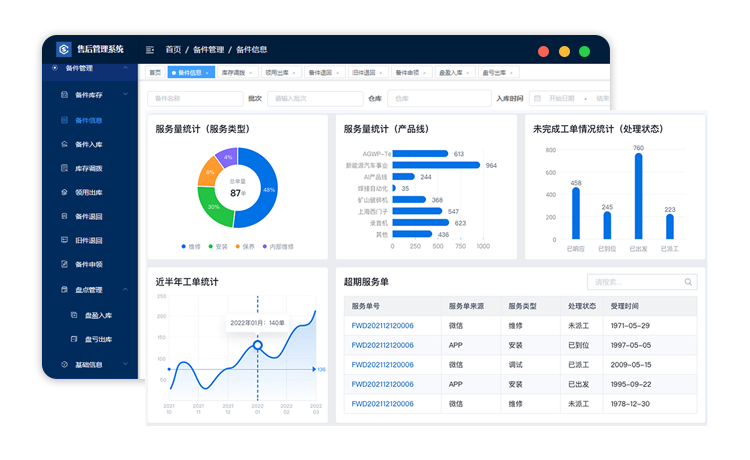Open FWD202112120006 order dated 1971-05-29
This screenshot has width=750, height=460.
383,326
